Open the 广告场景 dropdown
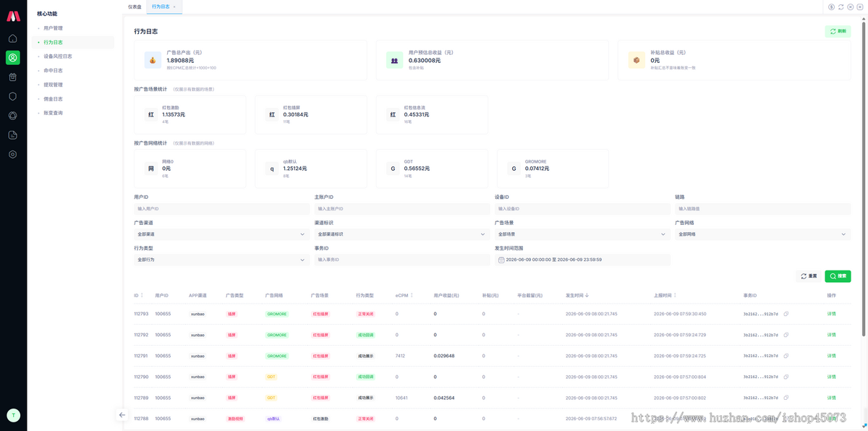Image resolution: width=868 pixels, height=431 pixels. pyautogui.click(x=582, y=234)
